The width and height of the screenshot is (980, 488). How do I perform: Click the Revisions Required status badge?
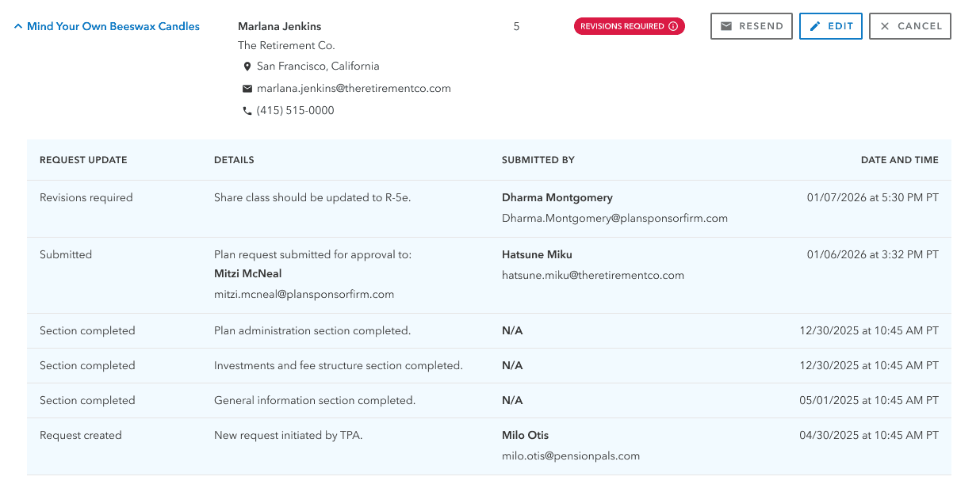[x=630, y=26]
